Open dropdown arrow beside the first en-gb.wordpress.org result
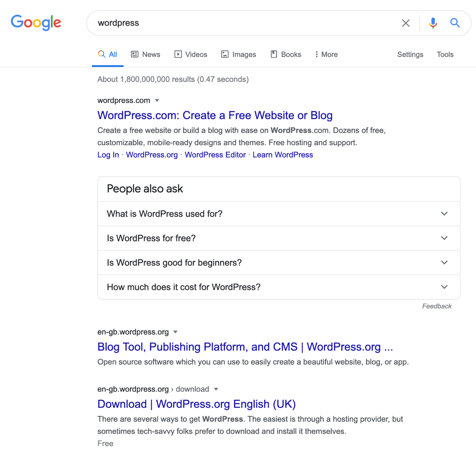Screen dimensions: 476x450 pyautogui.click(x=176, y=332)
